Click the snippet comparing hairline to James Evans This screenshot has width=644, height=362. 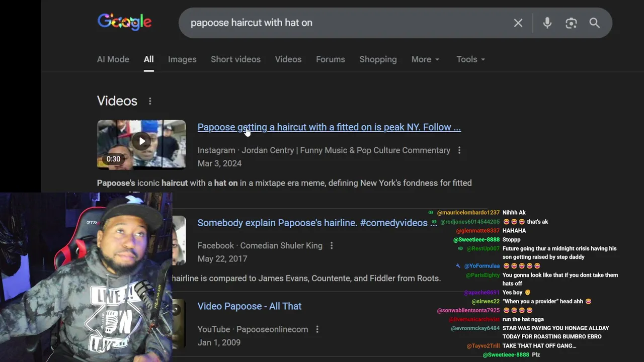(306, 279)
